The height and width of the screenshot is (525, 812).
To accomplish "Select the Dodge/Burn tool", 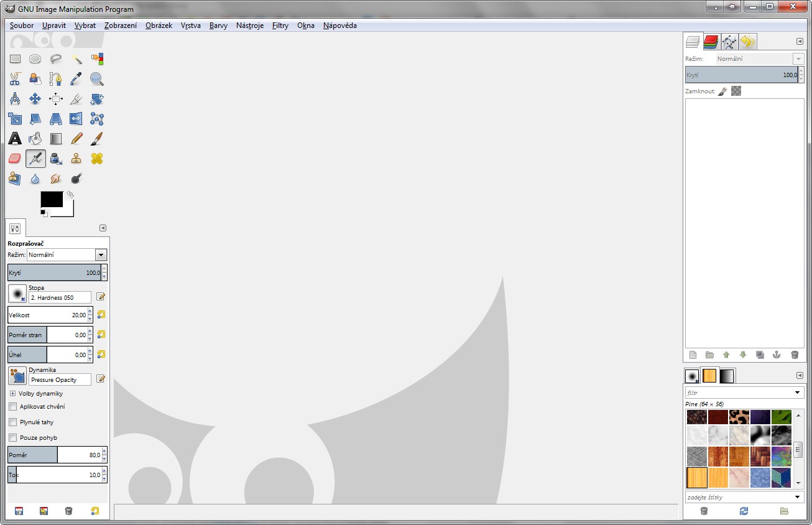I will pos(76,179).
